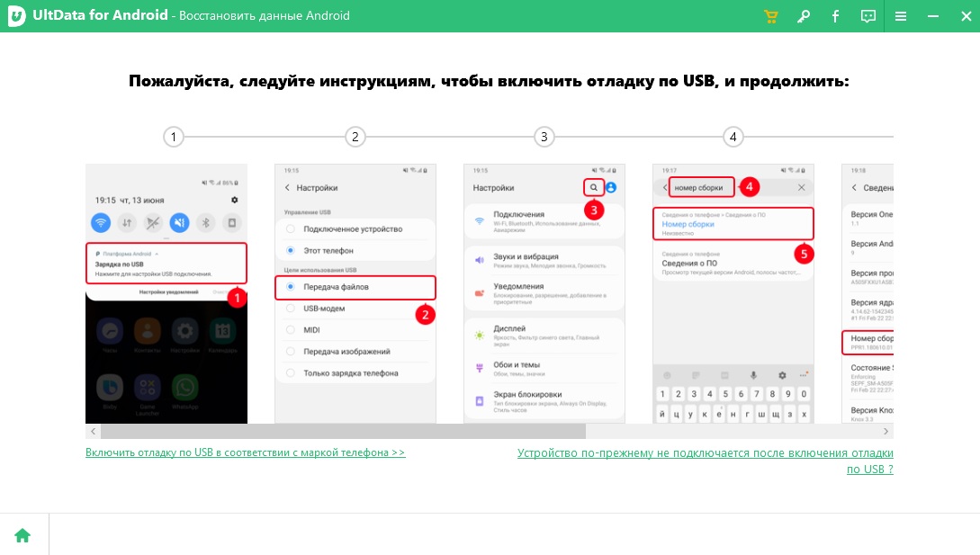The height and width of the screenshot is (555, 980).
Task: Jump to step 4 circle
Action: tap(733, 136)
